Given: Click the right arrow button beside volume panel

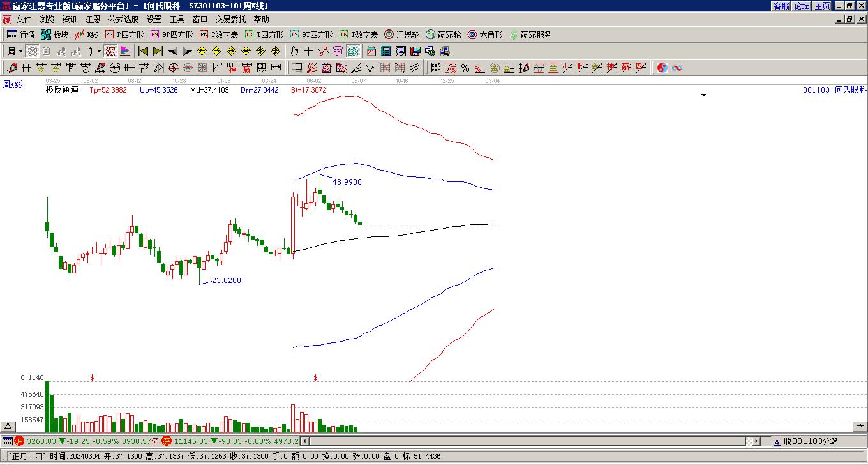Looking at the screenshot, I should click(860, 427).
